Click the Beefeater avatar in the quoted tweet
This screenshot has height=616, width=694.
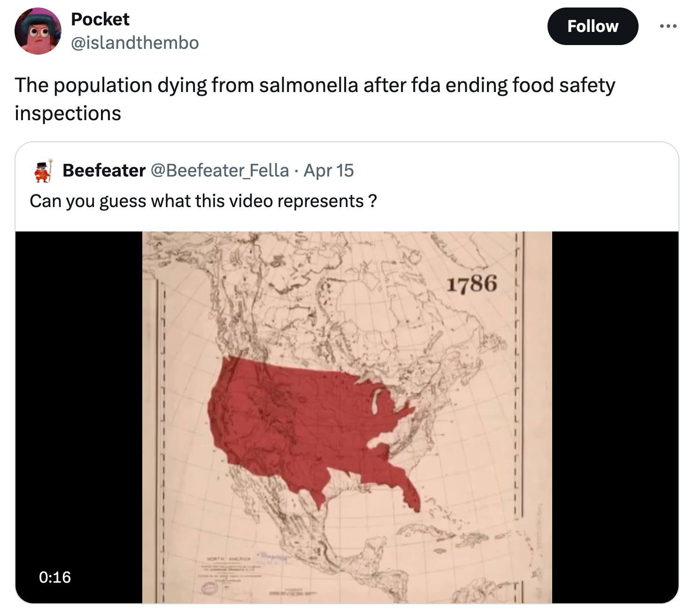pyautogui.click(x=43, y=171)
